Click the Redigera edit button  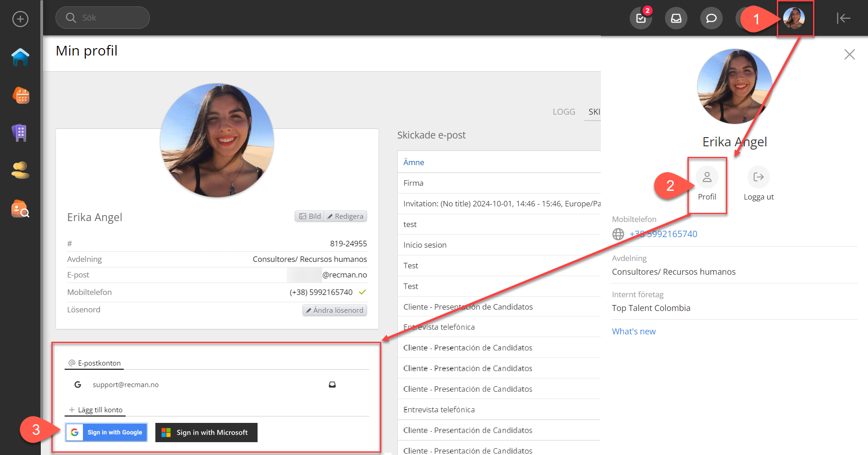click(x=346, y=216)
